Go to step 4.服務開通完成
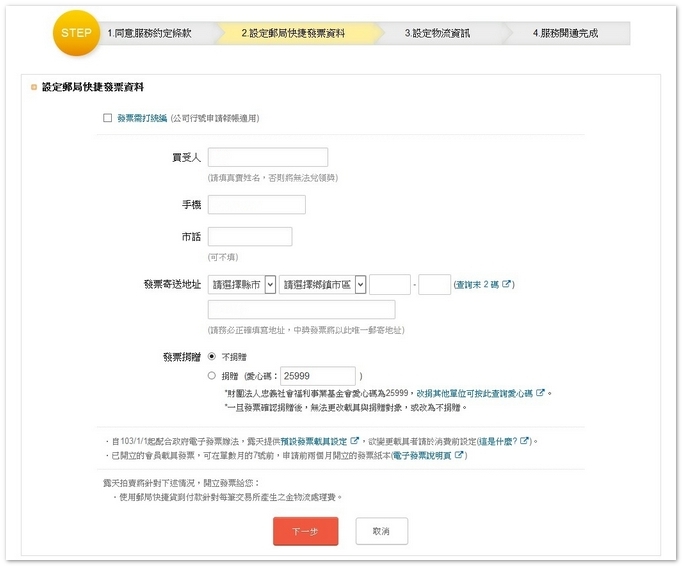 [x=565, y=33]
